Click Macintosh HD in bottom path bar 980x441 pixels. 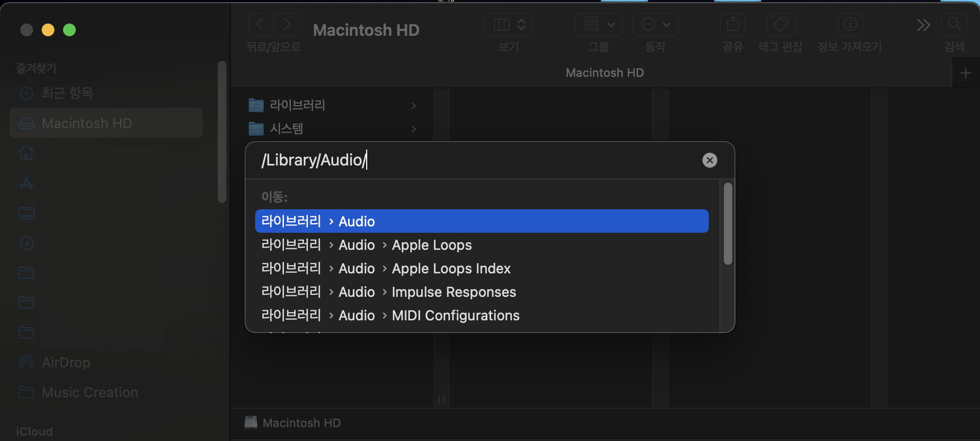293,423
